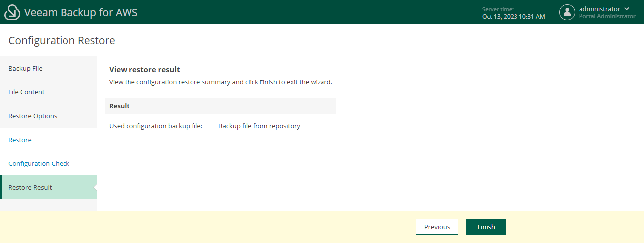Image resolution: width=644 pixels, height=243 pixels.
Task: Open the Configuration Check step
Action: point(39,163)
